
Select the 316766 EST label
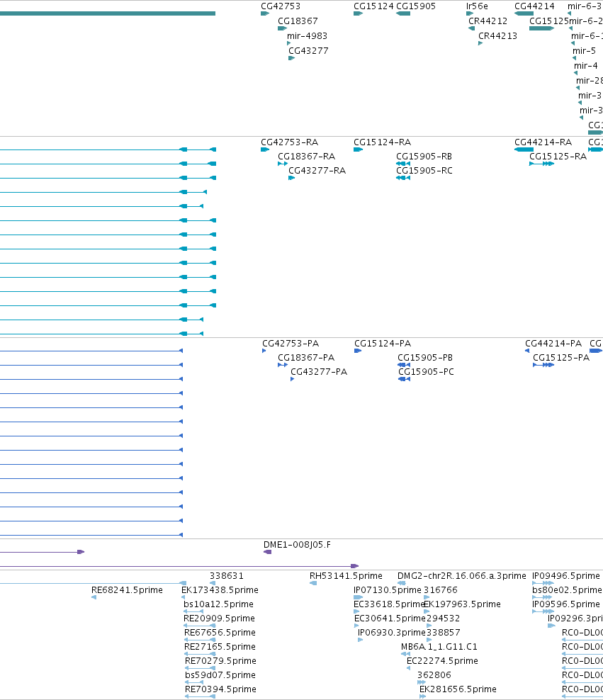(x=441, y=590)
